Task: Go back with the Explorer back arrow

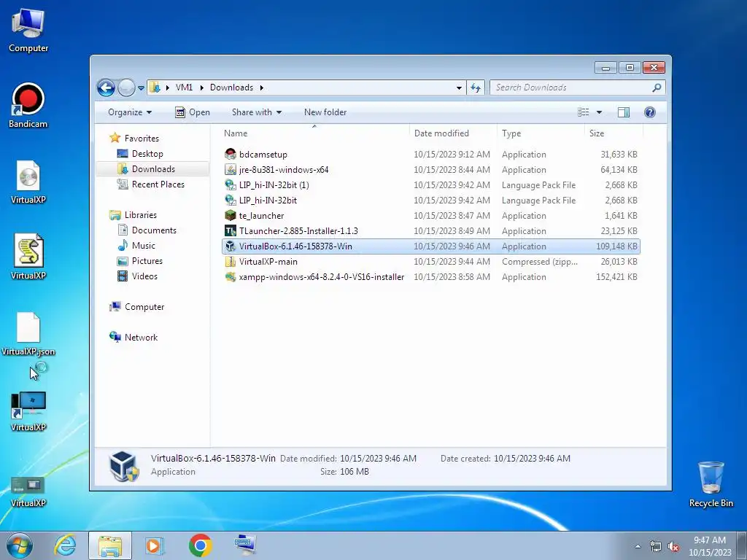Action: (106, 87)
